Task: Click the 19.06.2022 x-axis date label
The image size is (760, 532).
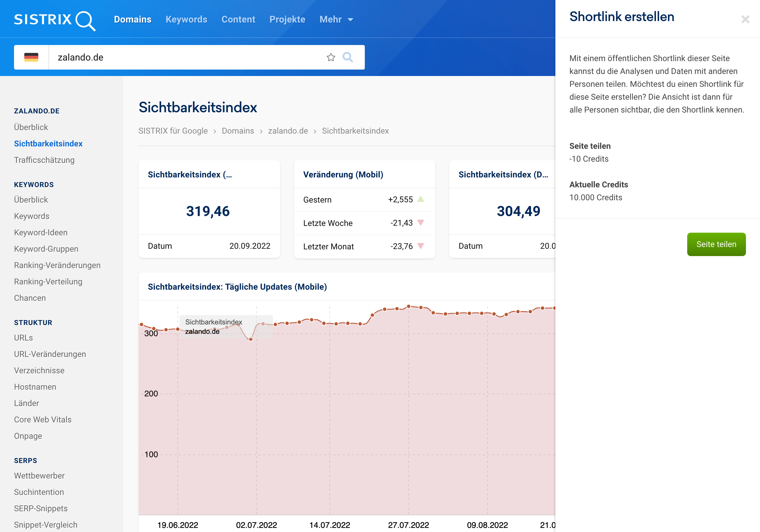Action: click(x=178, y=525)
